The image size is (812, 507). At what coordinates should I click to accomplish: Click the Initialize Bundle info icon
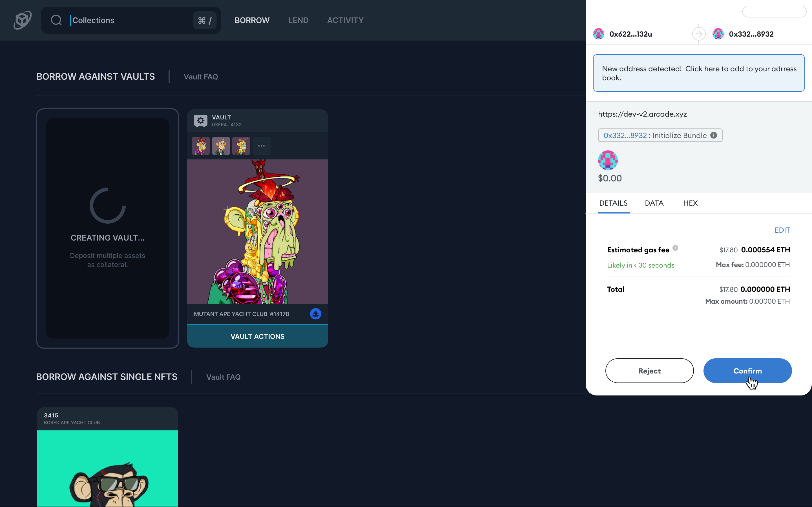(714, 135)
